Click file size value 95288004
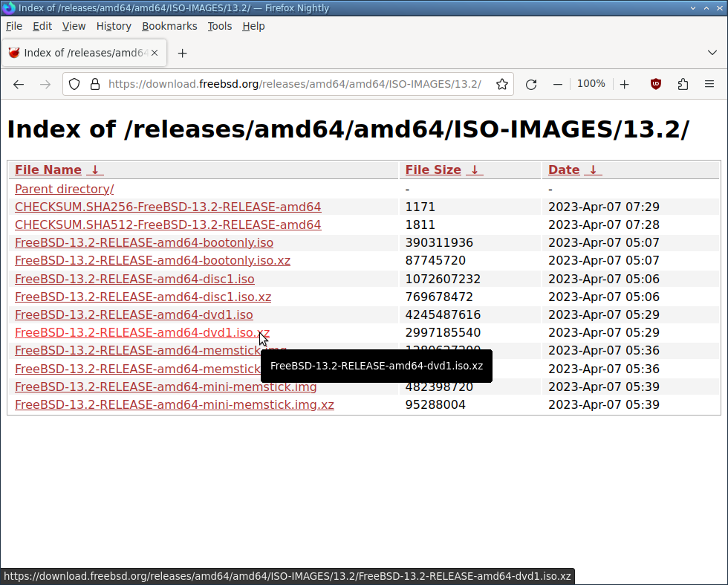Screen dimensions: 728x585 435,404
